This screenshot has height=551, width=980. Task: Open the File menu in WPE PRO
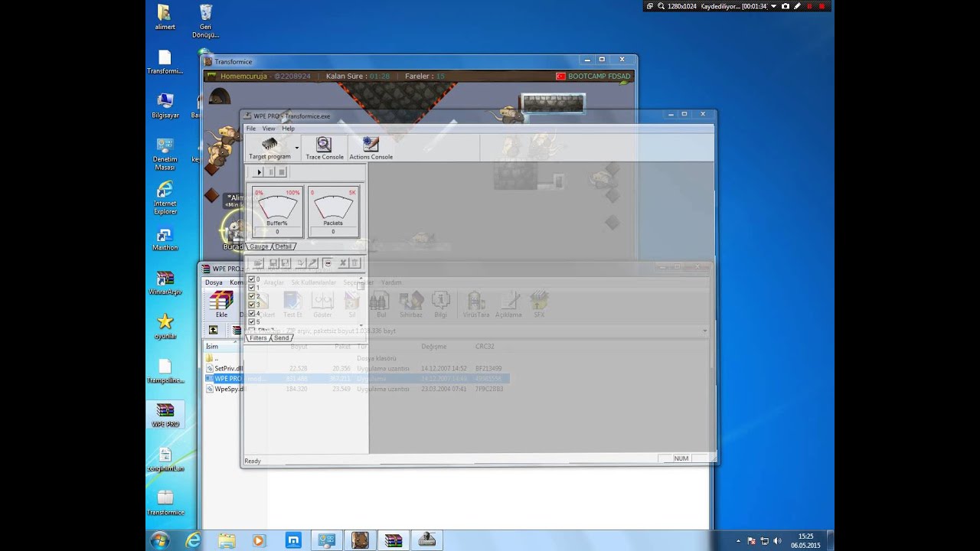pyautogui.click(x=250, y=129)
